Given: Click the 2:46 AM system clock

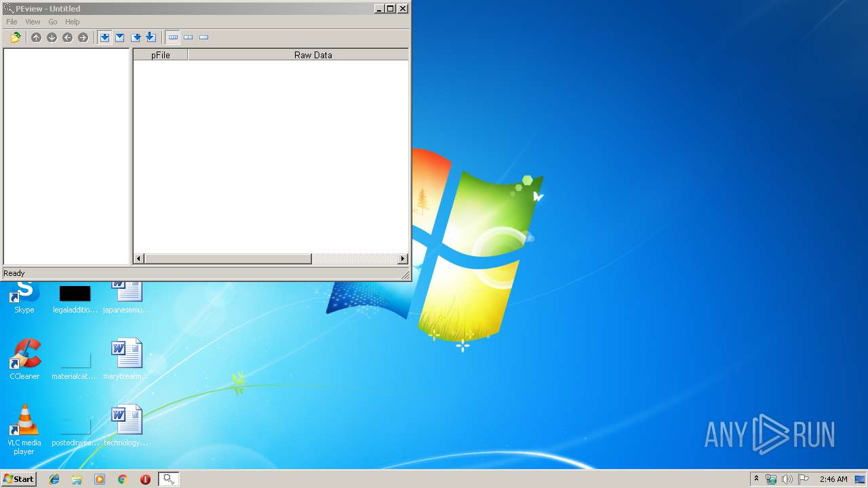Looking at the screenshot, I should tap(833, 479).
